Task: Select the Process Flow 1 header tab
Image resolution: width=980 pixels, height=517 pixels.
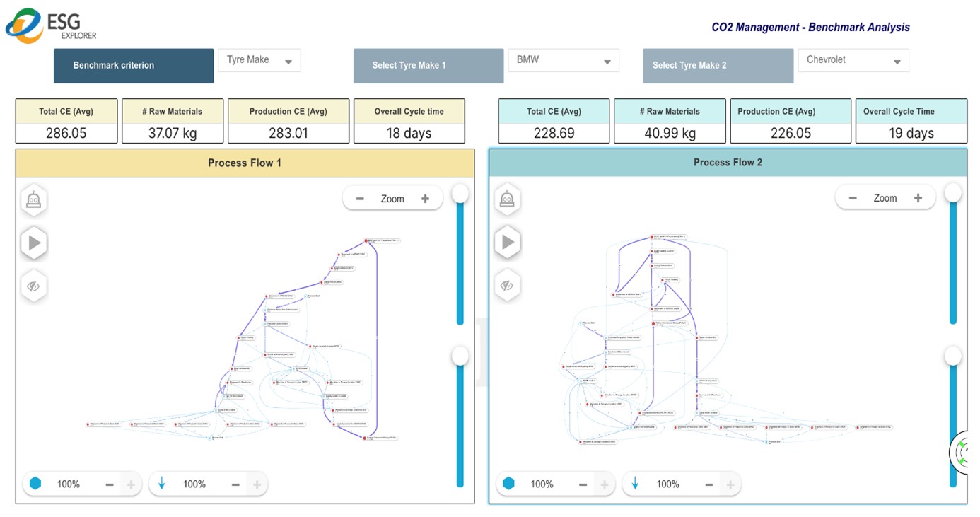Action: tap(245, 163)
